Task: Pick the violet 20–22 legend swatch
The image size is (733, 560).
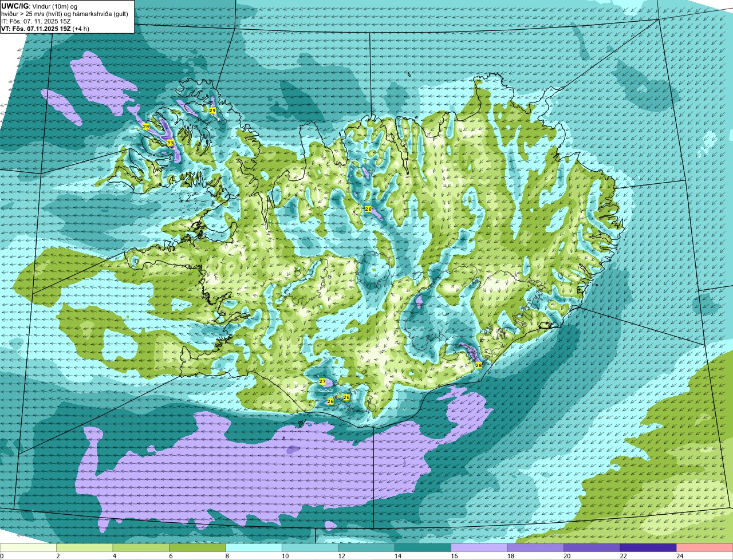Action: pyautogui.click(x=592, y=548)
